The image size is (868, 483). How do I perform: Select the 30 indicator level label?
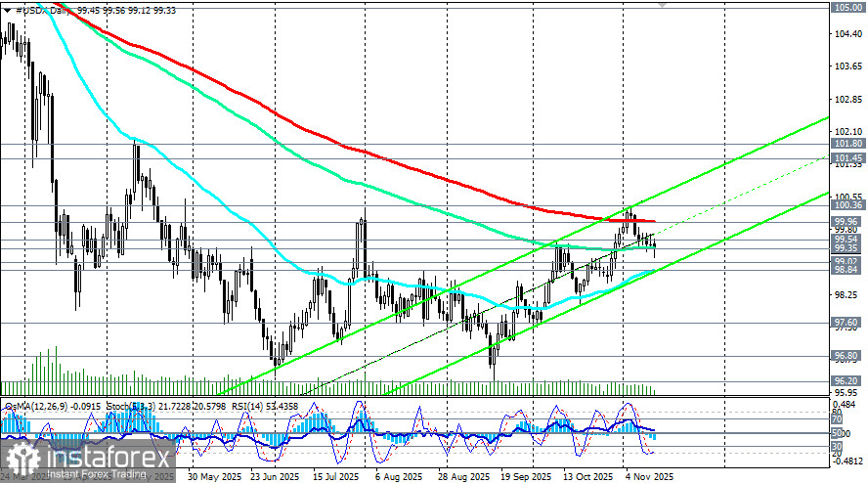click(837, 446)
